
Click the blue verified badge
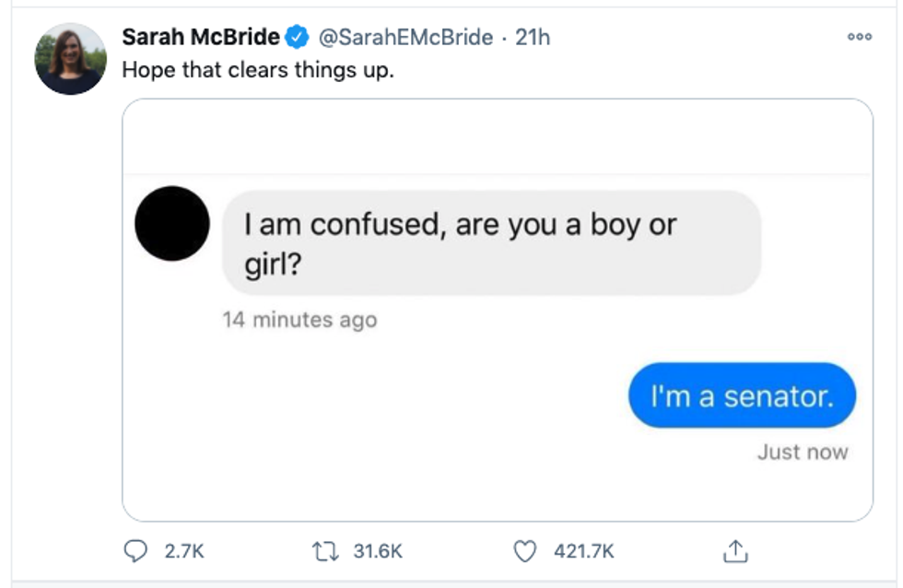tap(297, 38)
